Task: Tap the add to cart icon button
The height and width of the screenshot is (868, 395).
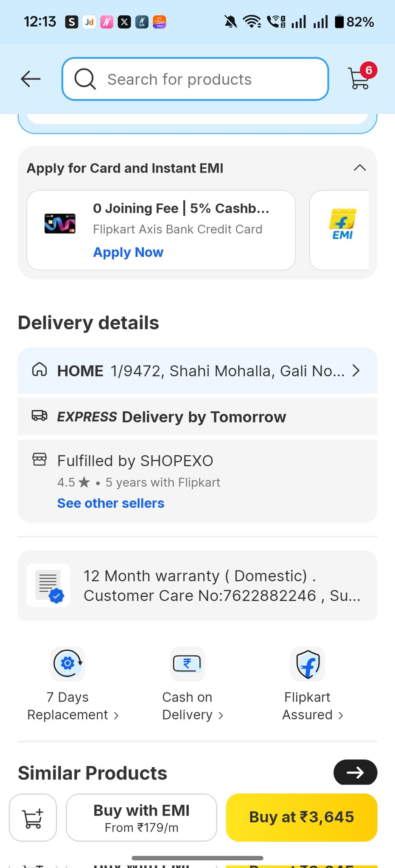Action: 33,817
